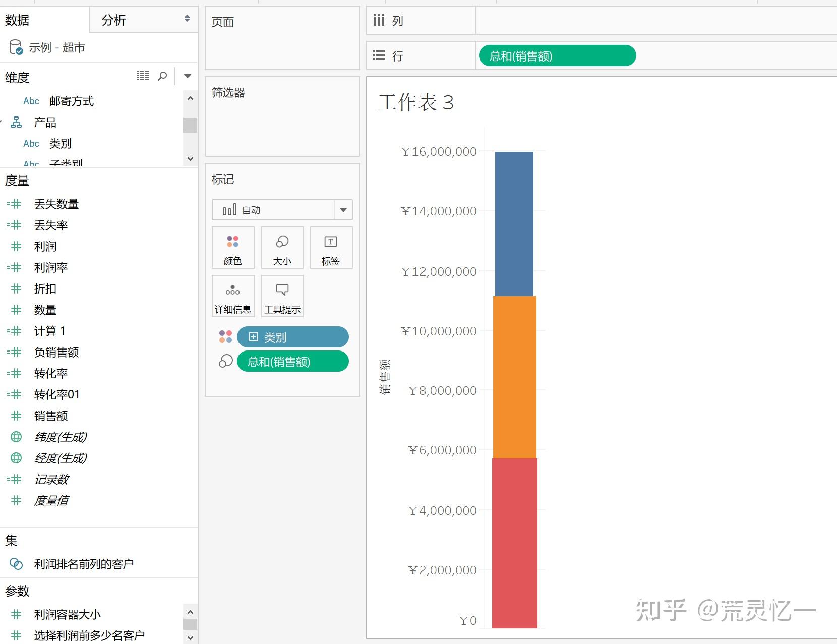Select the 丢失数量 measure
837x644 pixels.
click(56, 204)
